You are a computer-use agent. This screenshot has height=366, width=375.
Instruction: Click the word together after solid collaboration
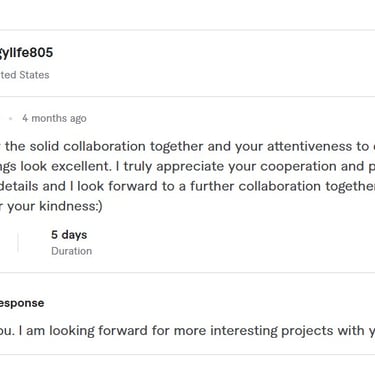coord(177,147)
